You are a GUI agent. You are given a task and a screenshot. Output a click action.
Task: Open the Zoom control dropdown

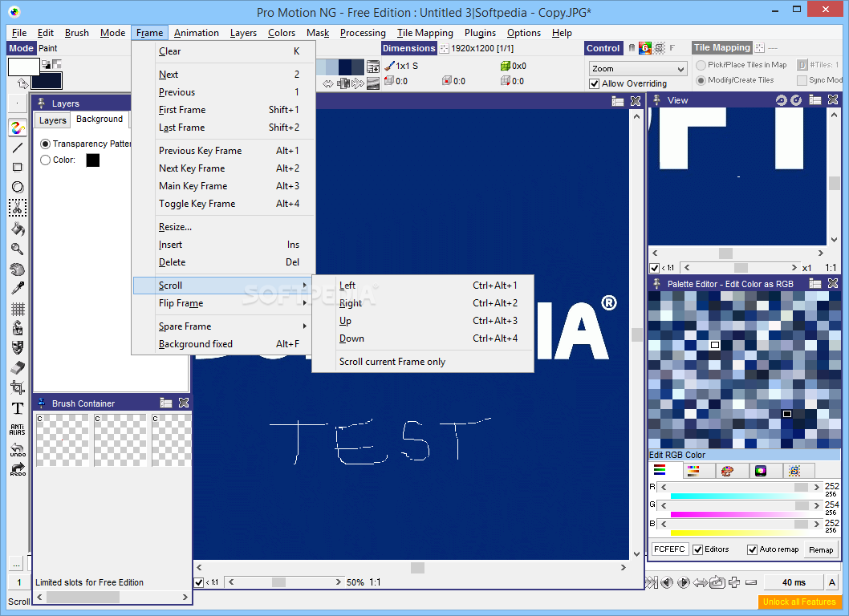click(638, 69)
